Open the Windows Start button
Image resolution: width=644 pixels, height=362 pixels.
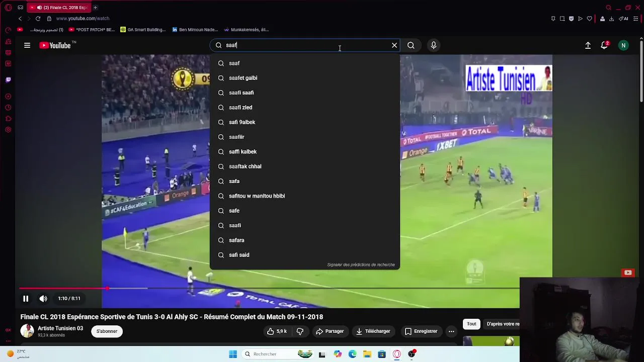coord(232,354)
